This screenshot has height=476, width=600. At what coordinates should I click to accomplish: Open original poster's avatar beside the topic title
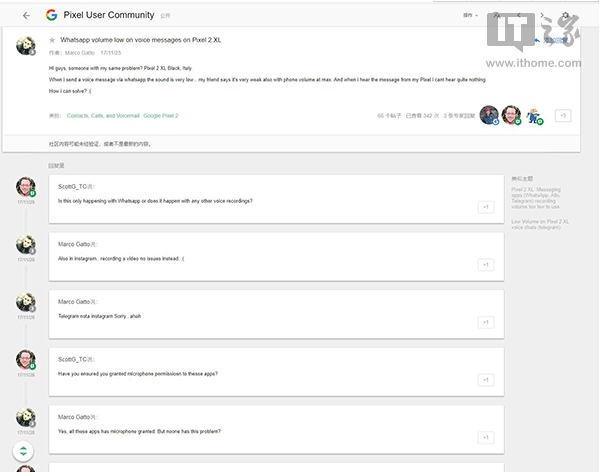click(x=26, y=46)
